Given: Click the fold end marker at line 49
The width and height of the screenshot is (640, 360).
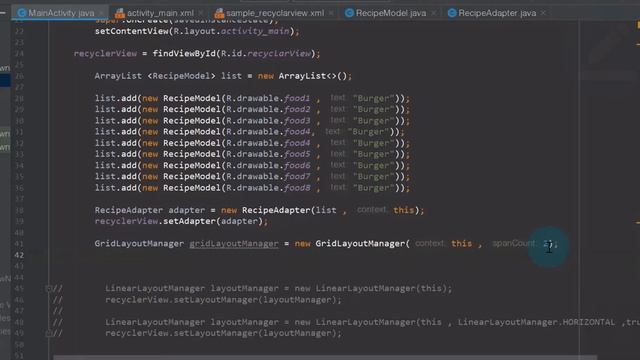Looking at the screenshot, I should point(48,333).
